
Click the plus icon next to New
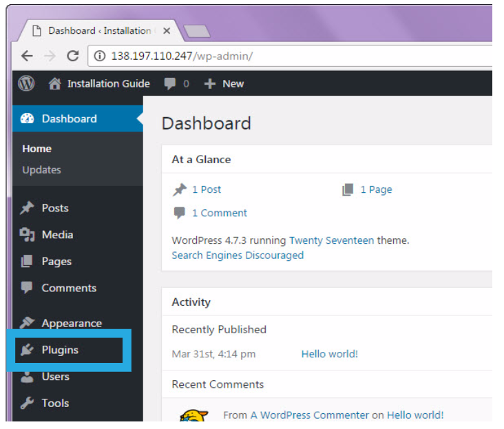pyautogui.click(x=211, y=83)
